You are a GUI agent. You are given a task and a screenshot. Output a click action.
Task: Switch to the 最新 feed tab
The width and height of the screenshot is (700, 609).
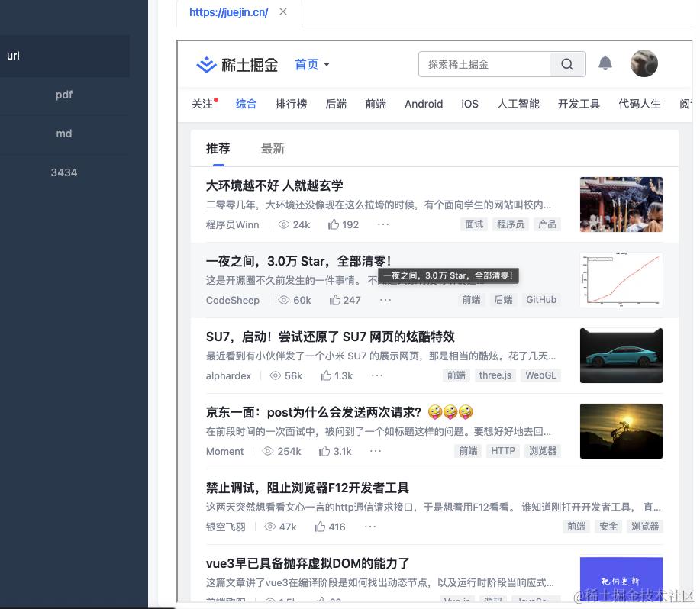(273, 149)
